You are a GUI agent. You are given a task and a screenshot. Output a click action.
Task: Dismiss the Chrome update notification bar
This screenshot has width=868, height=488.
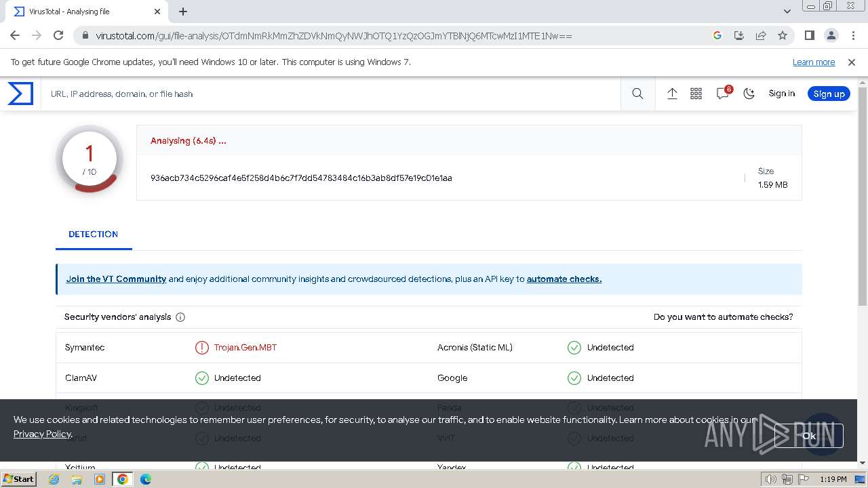pyautogui.click(x=852, y=62)
